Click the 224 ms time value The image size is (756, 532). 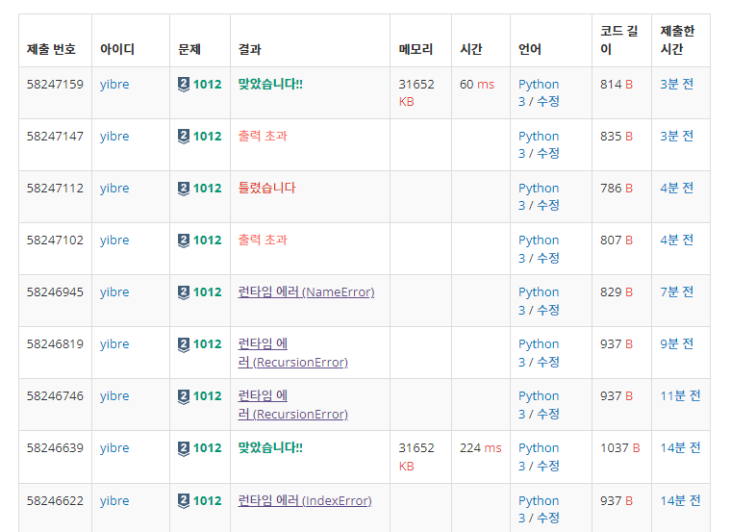pos(481,448)
